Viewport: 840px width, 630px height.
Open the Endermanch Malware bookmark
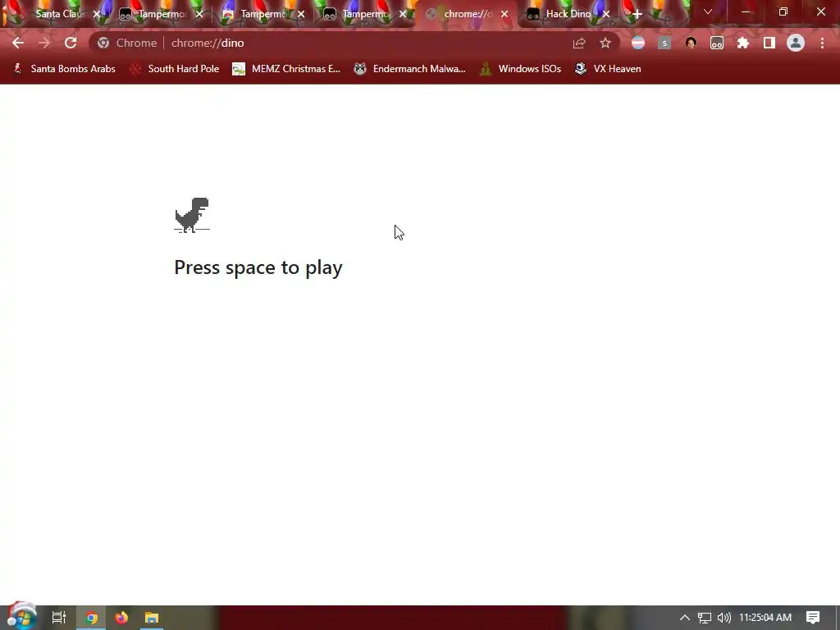(409, 69)
